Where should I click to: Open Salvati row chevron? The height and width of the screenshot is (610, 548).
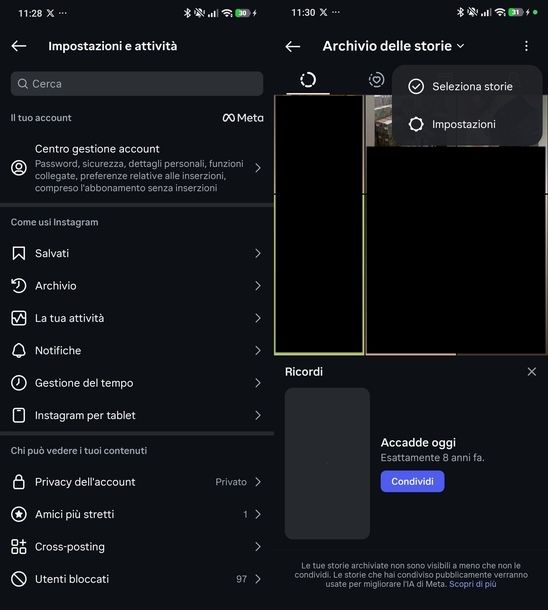tap(258, 254)
